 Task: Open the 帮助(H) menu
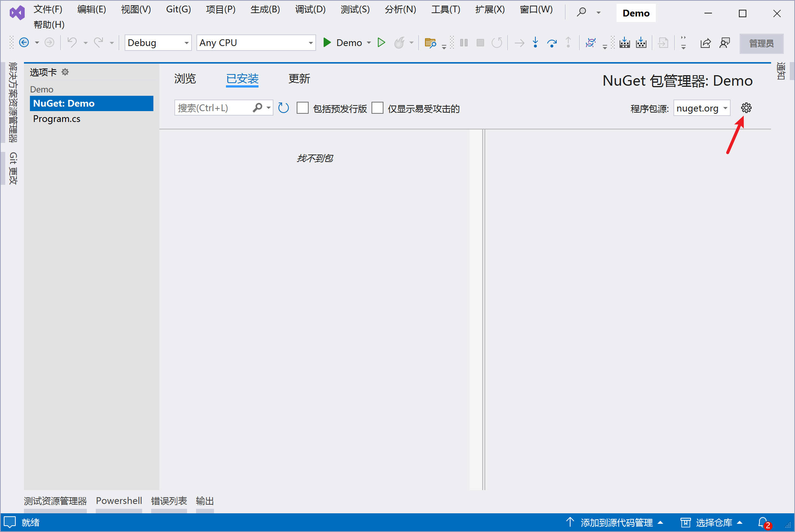(49, 25)
